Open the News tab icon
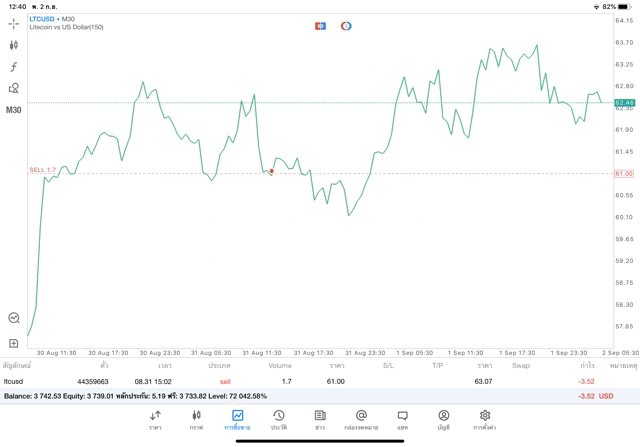 pyautogui.click(x=319, y=418)
